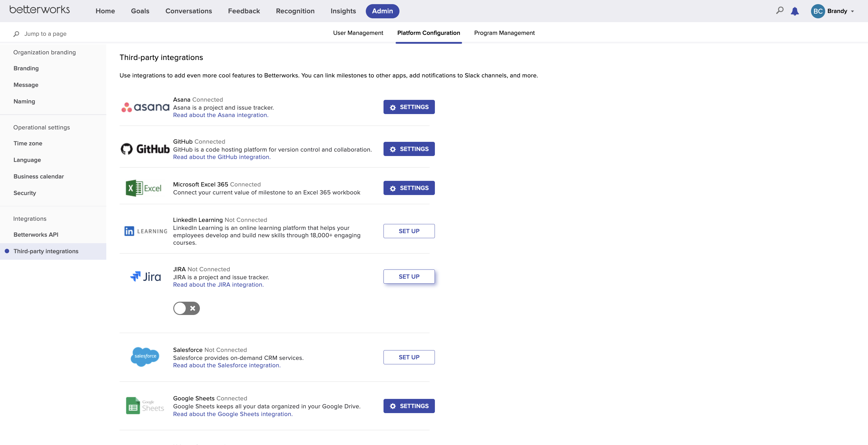This screenshot has height=445, width=868.
Task: Toggle the JIRA integration switch
Action: (186, 308)
